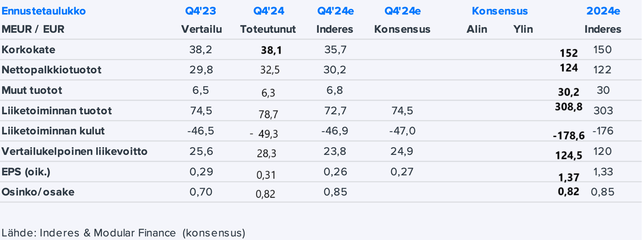The image size is (644, 240).
Task: Click the Alin subheader
Action: (x=477, y=29)
